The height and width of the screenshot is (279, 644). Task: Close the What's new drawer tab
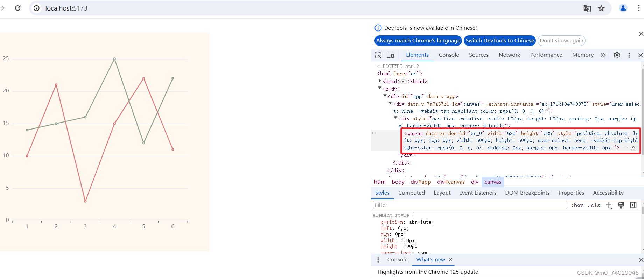(x=450, y=260)
